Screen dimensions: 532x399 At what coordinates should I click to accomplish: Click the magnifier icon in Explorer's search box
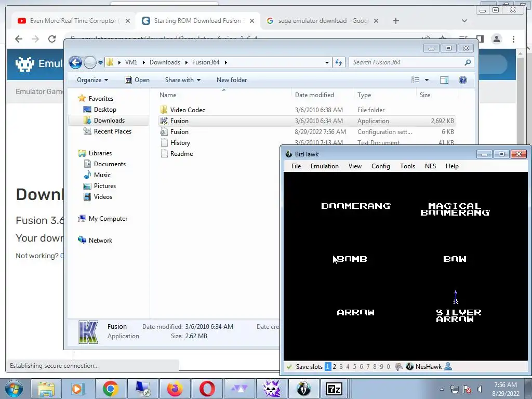[x=468, y=62]
